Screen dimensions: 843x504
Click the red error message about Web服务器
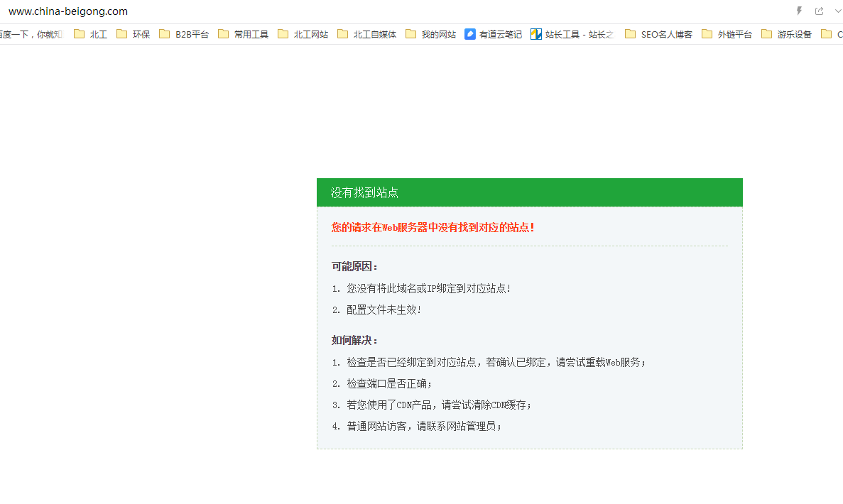pos(433,227)
